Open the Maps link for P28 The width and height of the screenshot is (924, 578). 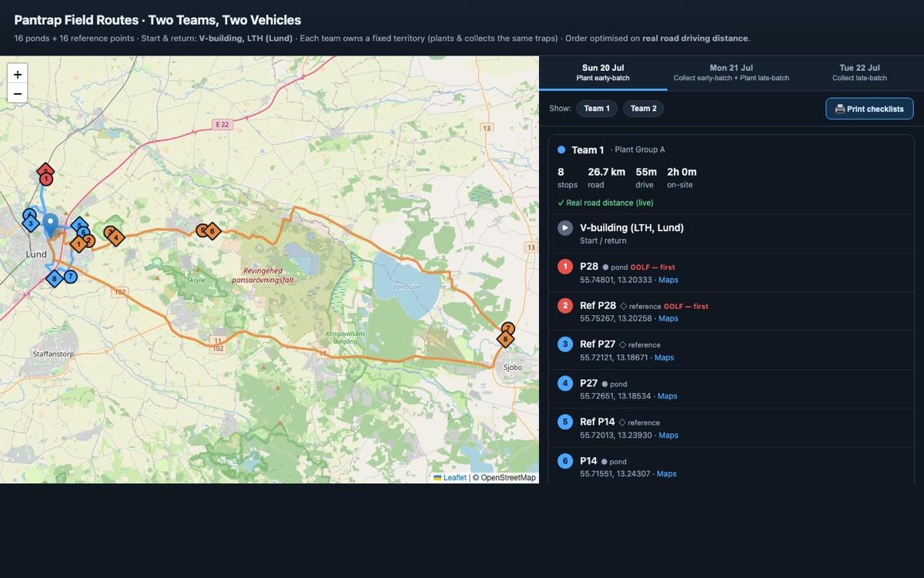tap(668, 280)
